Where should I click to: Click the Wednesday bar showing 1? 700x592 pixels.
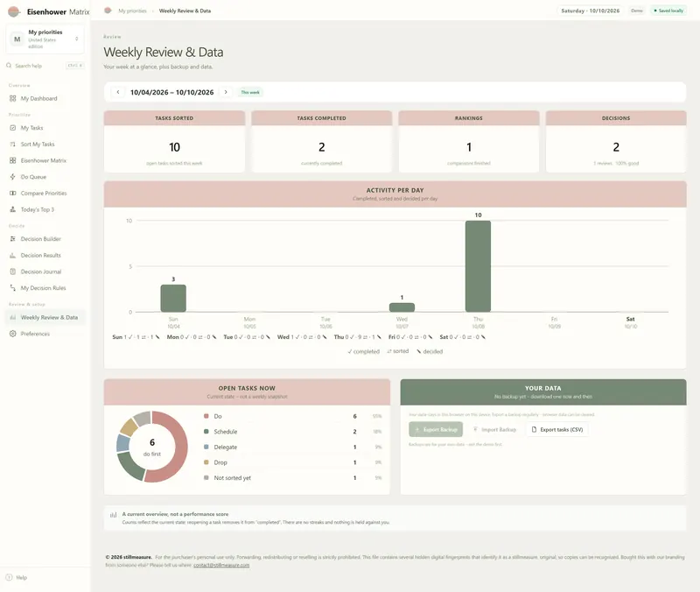click(402, 307)
